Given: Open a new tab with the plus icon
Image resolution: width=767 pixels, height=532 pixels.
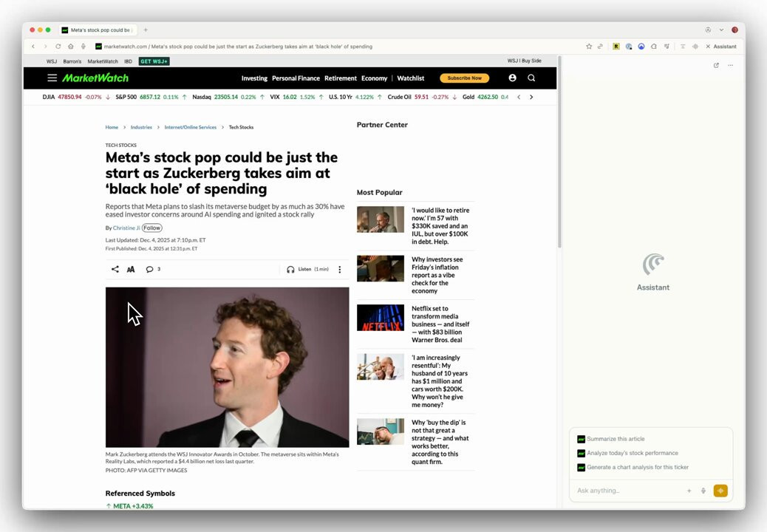Looking at the screenshot, I should tap(146, 30).
